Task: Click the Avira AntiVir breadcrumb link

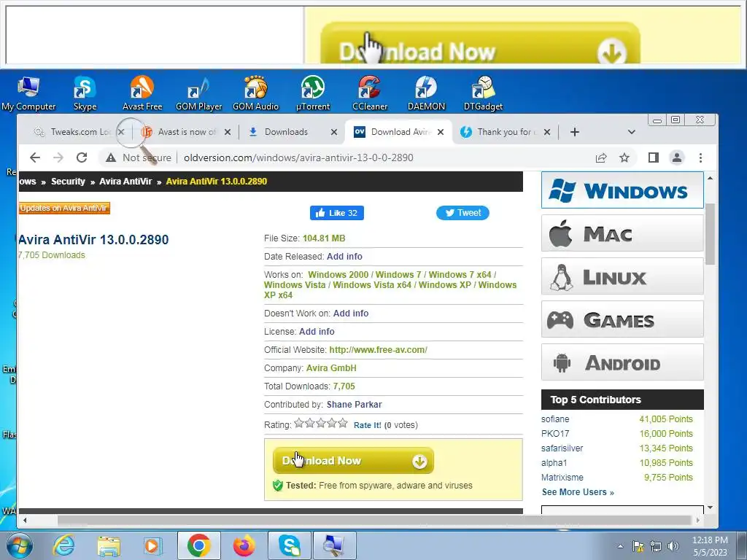Action: pyautogui.click(x=125, y=182)
